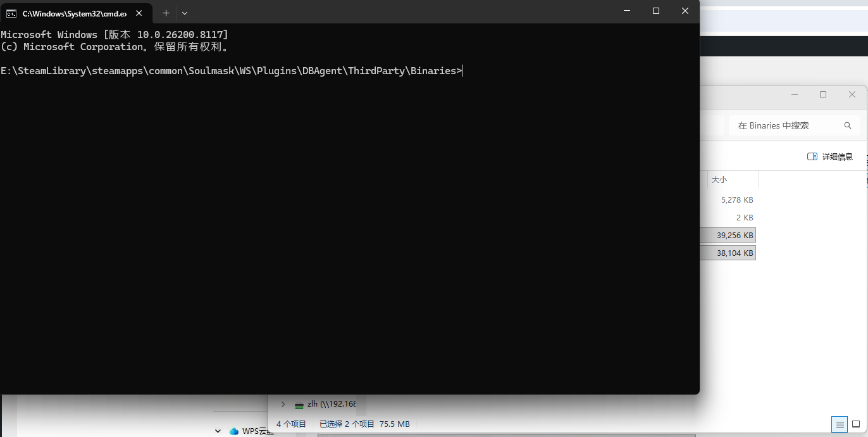Open the terminal profile dropdown menu
The width and height of the screenshot is (868, 437).
tap(185, 13)
